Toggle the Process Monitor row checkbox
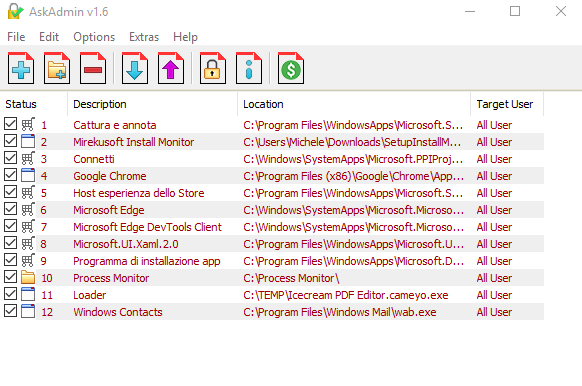The width and height of the screenshot is (582, 386). click(x=10, y=277)
